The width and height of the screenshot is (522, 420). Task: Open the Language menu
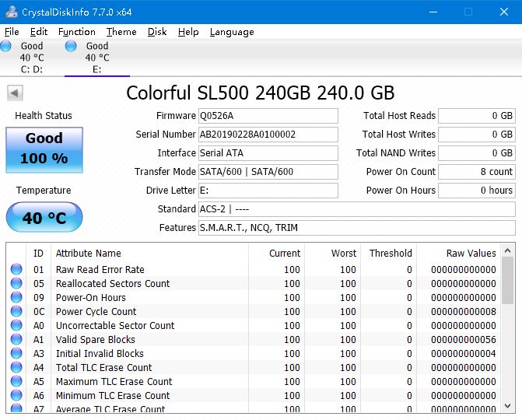[232, 32]
